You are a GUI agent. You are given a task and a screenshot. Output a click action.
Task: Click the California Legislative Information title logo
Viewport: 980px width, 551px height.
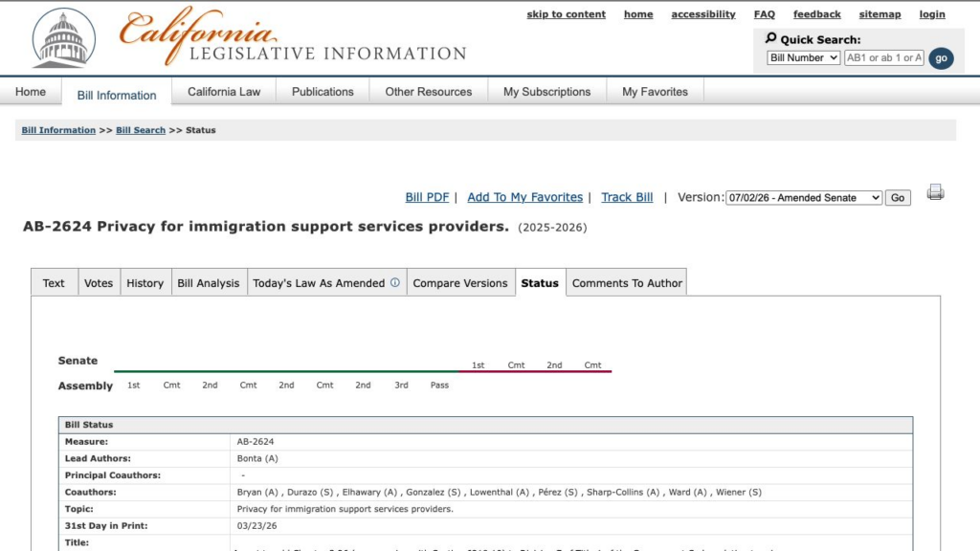pyautogui.click(x=293, y=35)
